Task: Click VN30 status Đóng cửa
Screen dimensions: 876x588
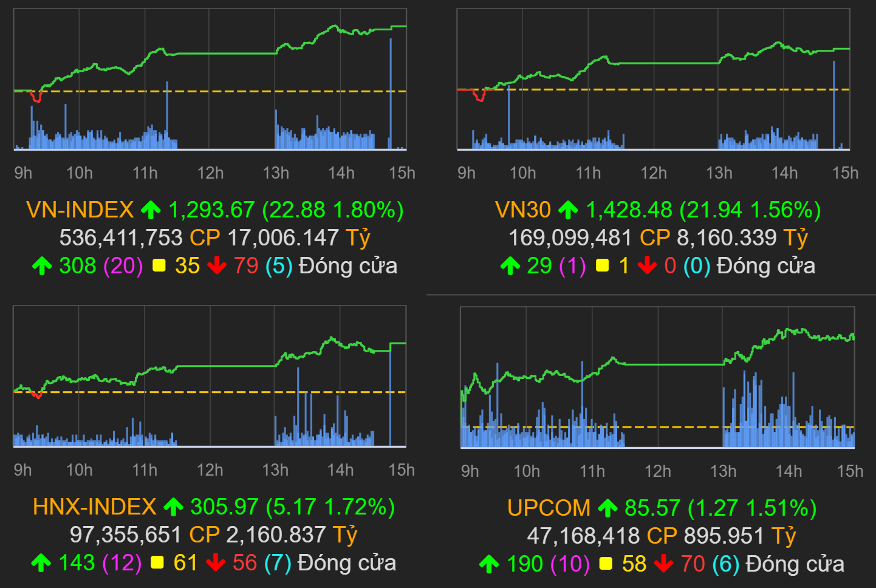Action: click(766, 266)
